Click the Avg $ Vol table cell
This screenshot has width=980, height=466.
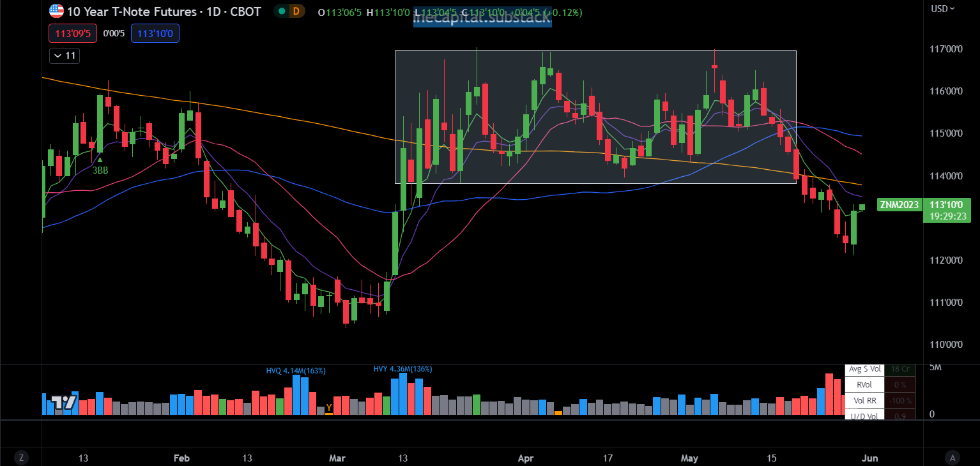point(864,369)
